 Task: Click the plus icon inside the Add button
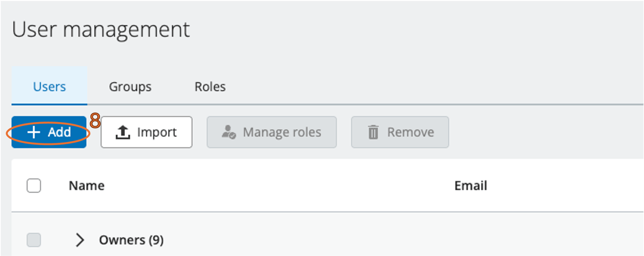pyautogui.click(x=33, y=132)
